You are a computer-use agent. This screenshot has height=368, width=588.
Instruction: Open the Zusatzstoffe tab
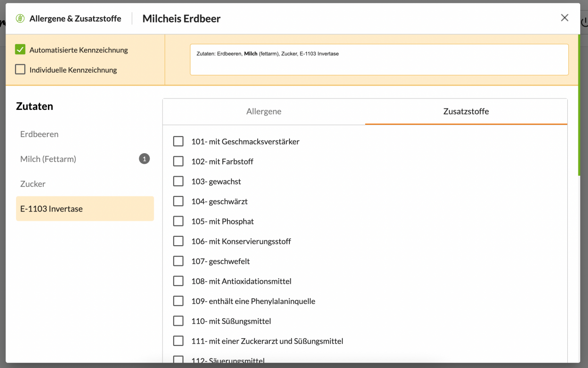(466, 111)
